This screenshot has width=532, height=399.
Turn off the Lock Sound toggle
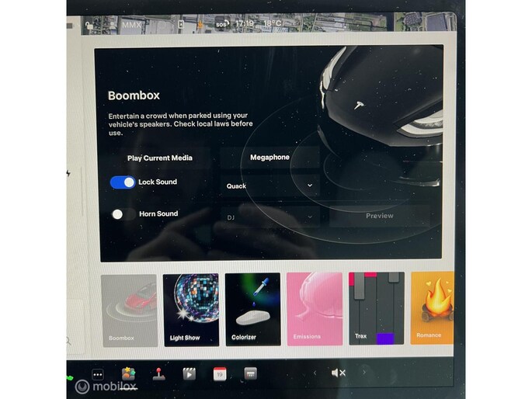point(123,182)
